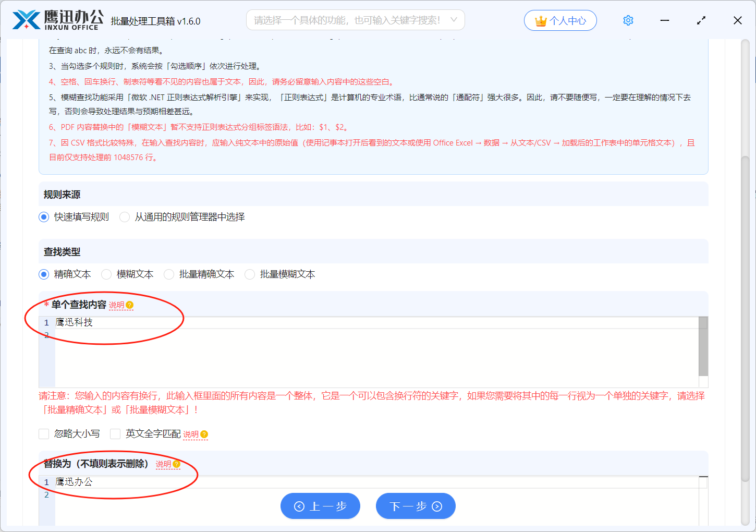This screenshot has width=756, height=532.
Task: Select 从通用的规则管理器中选择 option
Action: click(125, 217)
